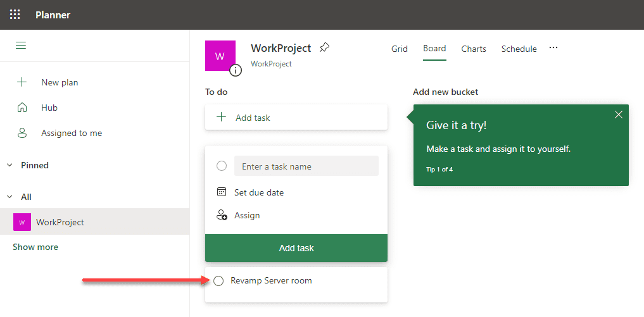The height and width of the screenshot is (317, 644).
Task: Click the green Add task button
Action: pos(296,248)
